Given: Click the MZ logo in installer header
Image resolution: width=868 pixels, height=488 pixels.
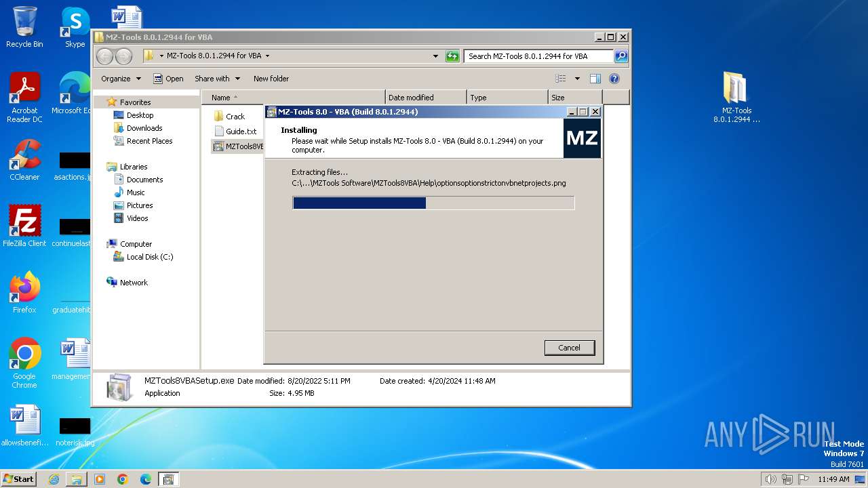Looking at the screenshot, I should [x=582, y=138].
